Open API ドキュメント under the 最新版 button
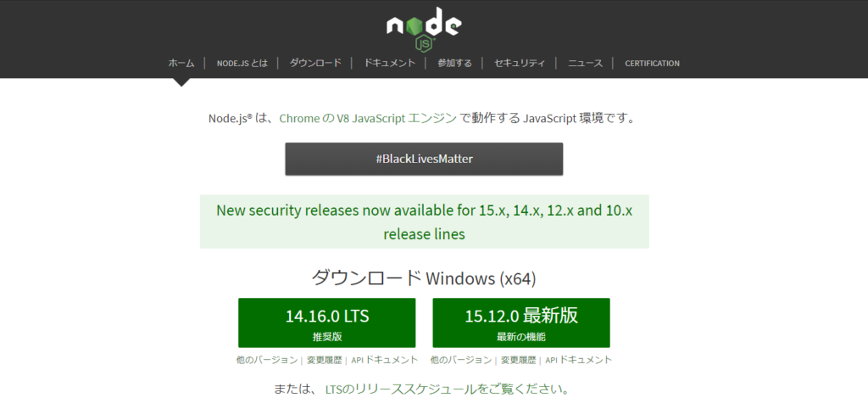The width and height of the screenshot is (868, 415). [579, 360]
